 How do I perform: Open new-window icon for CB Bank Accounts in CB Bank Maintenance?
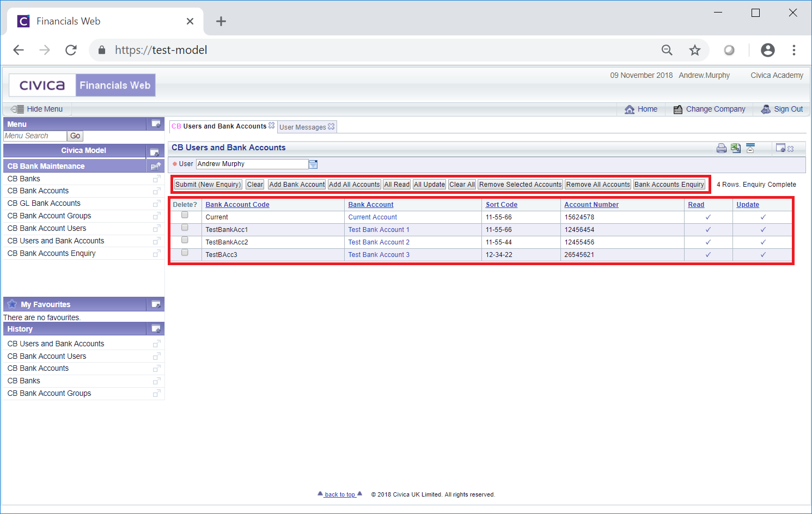(x=157, y=191)
